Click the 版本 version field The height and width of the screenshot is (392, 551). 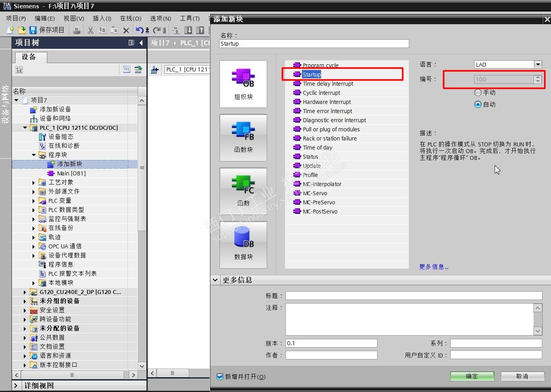[x=331, y=343]
